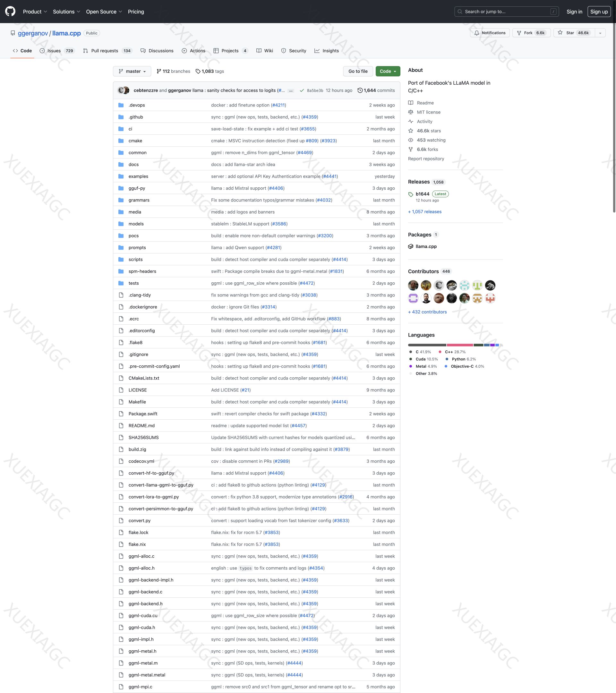
Task: Open the commit history clock icon
Action: click(360, 90)
